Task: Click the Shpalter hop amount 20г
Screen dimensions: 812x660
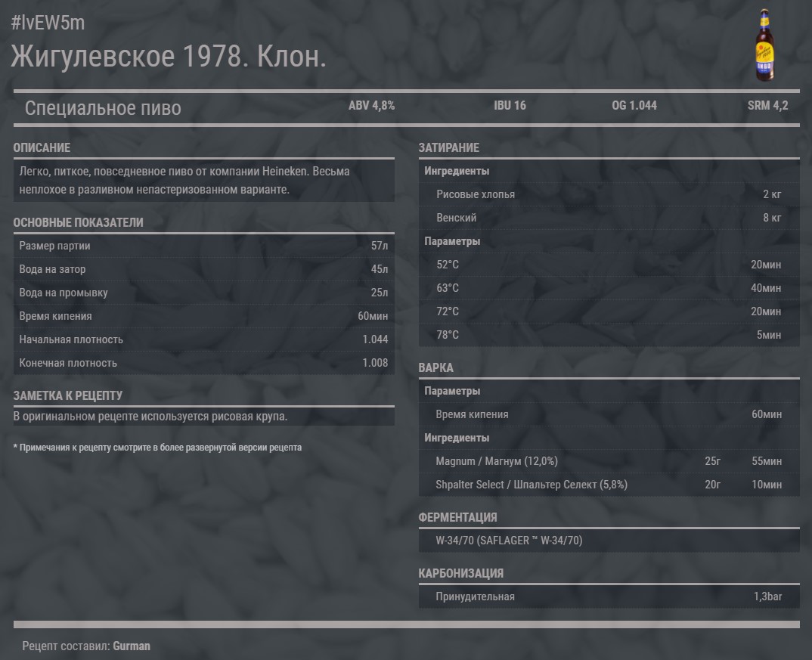Action: coord(712,485)
